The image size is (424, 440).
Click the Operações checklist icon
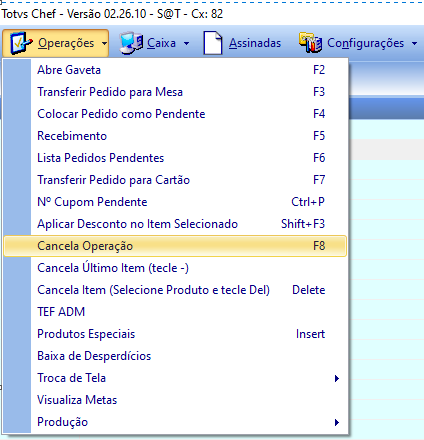click(21, 43)
